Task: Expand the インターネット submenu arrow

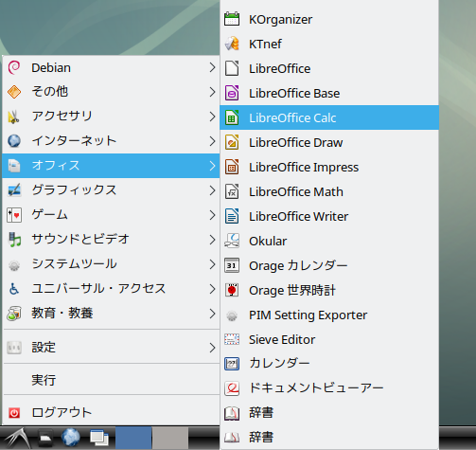Action: point(212,141)
